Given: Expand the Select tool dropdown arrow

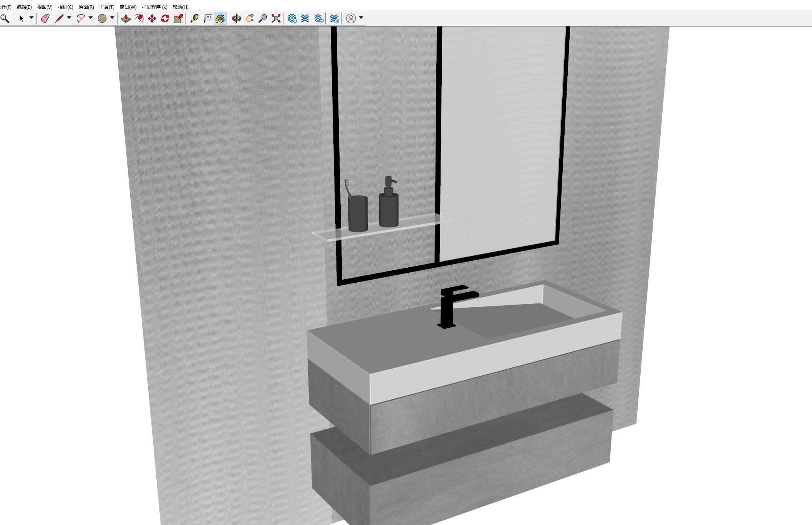Looking at the screenshot, I should (x=31, y=18).
